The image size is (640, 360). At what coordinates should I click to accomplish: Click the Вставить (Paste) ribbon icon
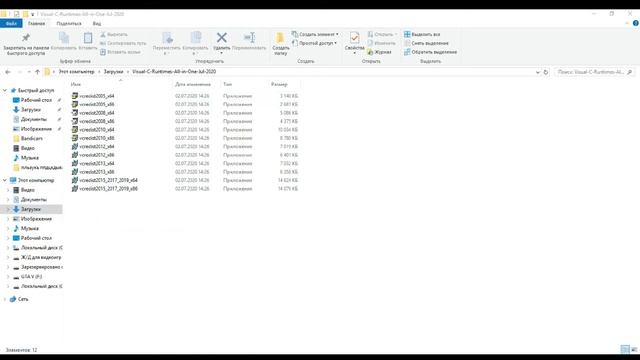[x=88, y=38]
